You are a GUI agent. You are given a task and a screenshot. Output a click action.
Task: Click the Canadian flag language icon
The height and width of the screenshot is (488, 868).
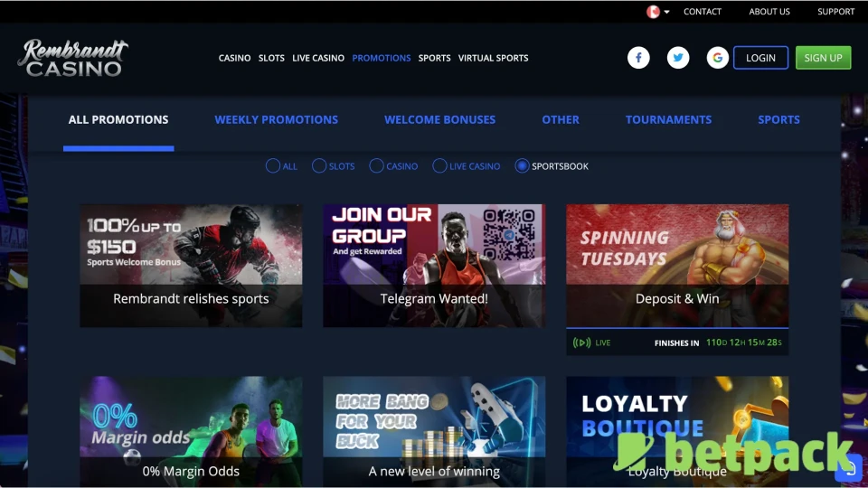(x=653, y=12)
